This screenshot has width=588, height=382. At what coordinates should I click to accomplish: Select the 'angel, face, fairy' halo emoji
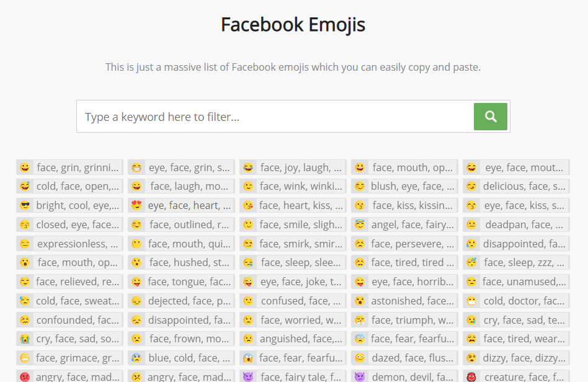point(404,224)
